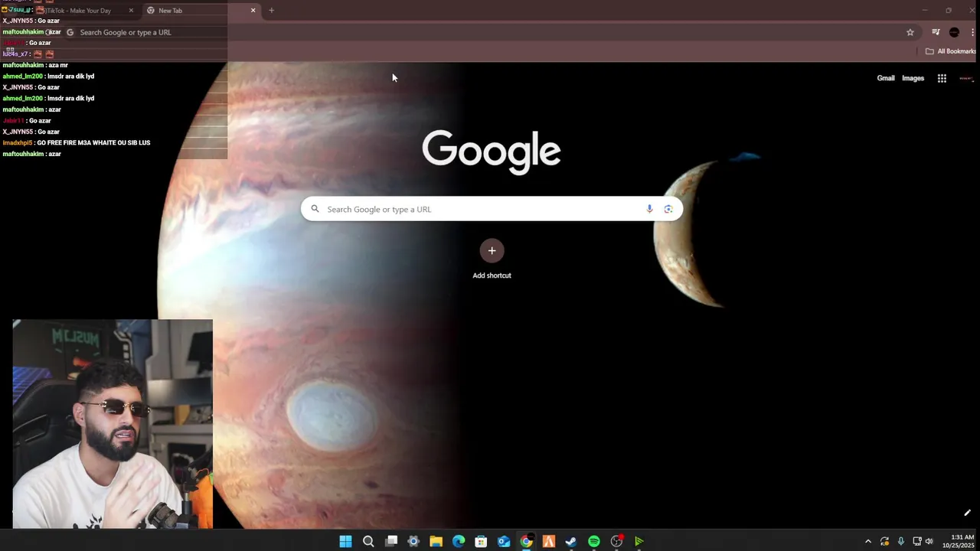980x551 pixels.
Task: Open the Chrome profile avatar in the toolbar
Action: tap(954, 32)
